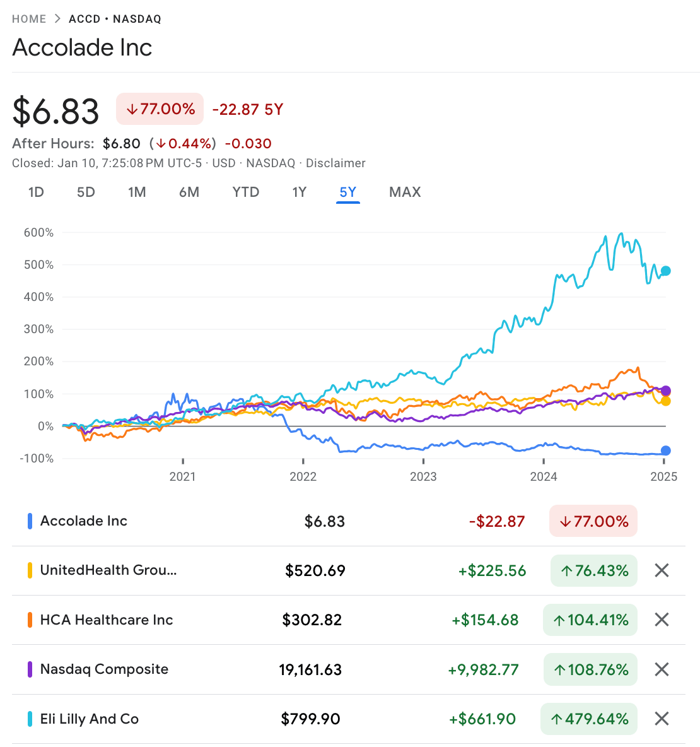The image size is (700, 747).
Task: Open the Disclaimer link
Action: pyautogui.click(x=335, y=163)
